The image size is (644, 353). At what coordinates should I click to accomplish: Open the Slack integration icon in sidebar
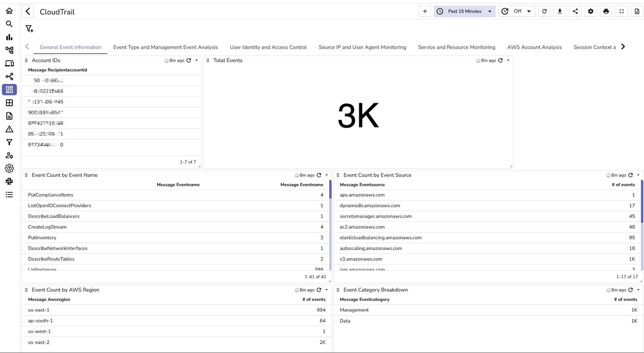click(9, 181)
